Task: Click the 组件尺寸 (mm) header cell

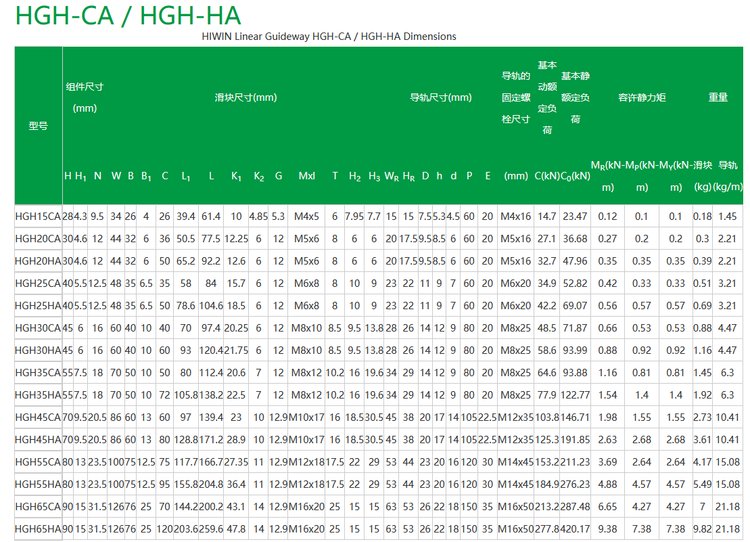Action: coord(84,97)
